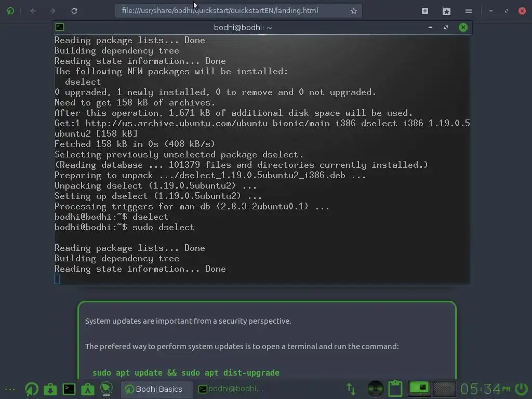Click 'System updates are important' sentence
The image size is (532, 399).
pyautogui.click(x=188, y=321)
